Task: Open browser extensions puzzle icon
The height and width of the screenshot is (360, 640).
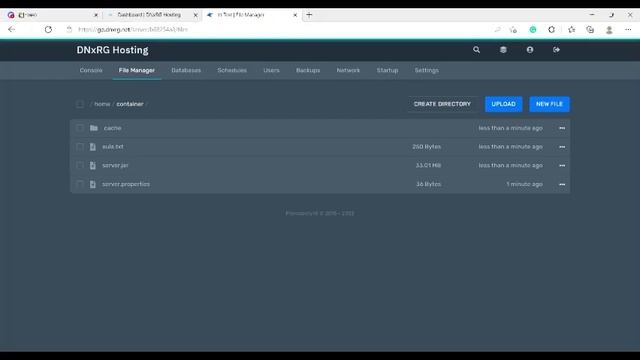Action: click(551, 29)
